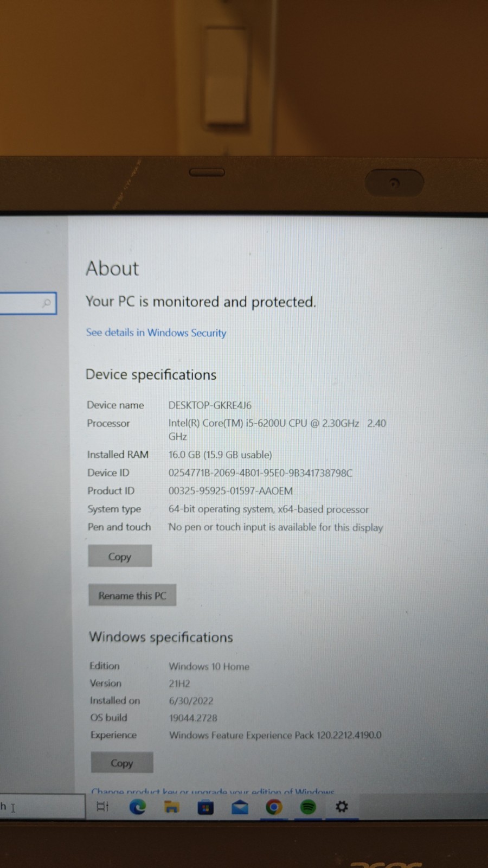Click the Product ID label
Screen dimensions: 488x868
111,491
